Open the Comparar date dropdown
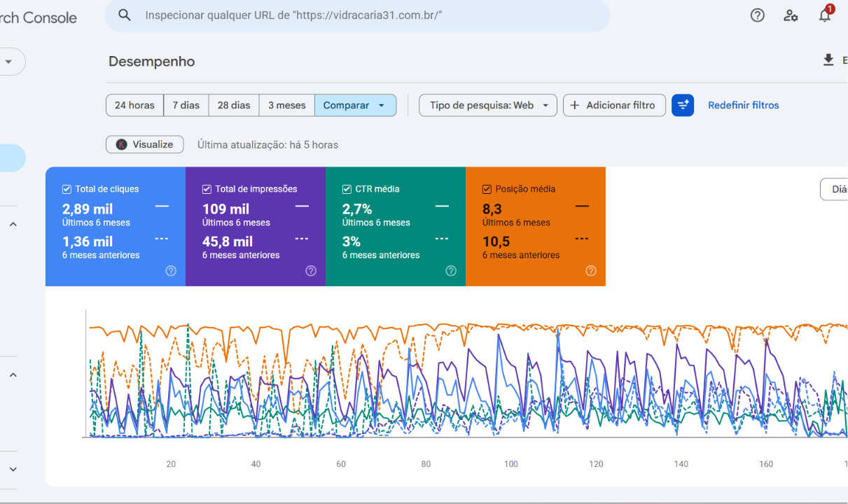This screenshot has width=848, height=504. tap(355, 105)
